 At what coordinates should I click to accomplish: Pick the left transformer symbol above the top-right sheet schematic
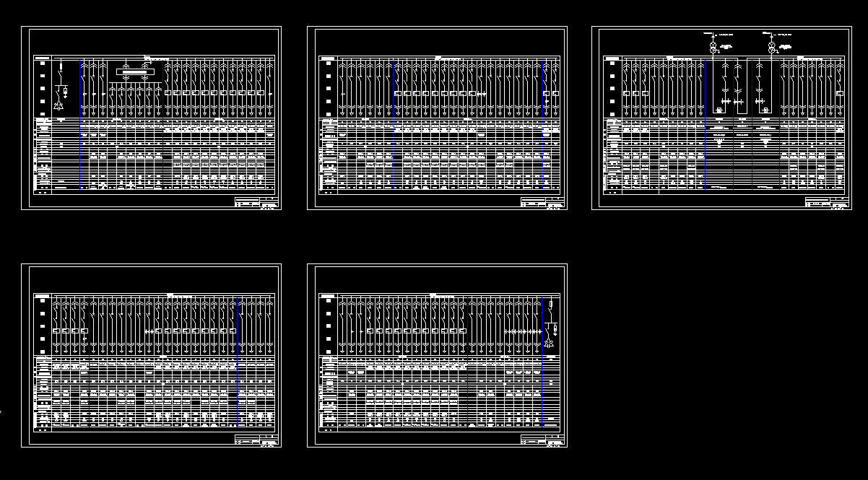(x=713, y=47)
